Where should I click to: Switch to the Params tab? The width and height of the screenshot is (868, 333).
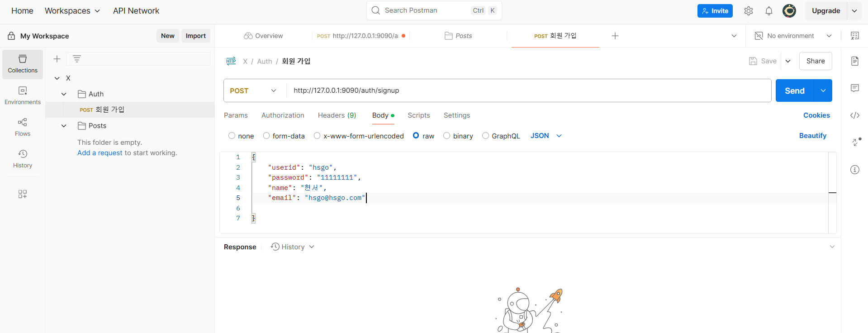coord(236,115)
